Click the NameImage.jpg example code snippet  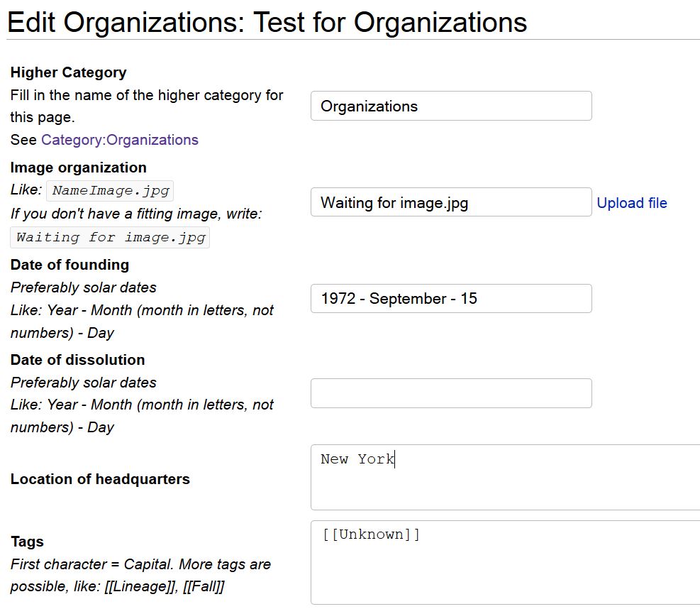[111, 191]
